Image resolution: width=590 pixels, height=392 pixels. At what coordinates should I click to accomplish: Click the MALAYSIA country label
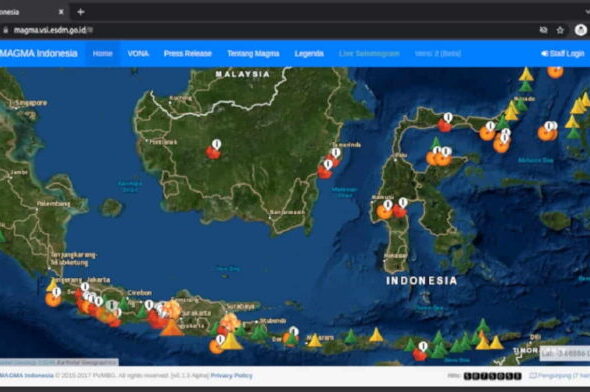[243, 74]
